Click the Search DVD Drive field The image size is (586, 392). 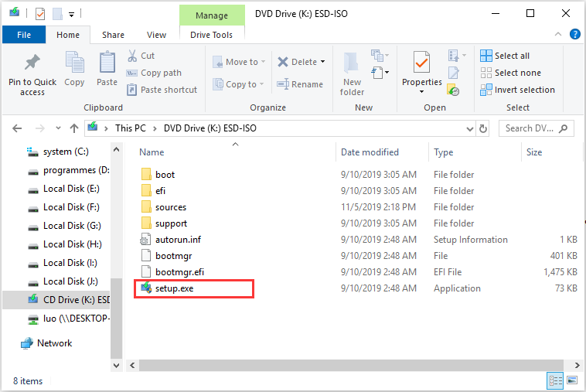click(537, 128)
